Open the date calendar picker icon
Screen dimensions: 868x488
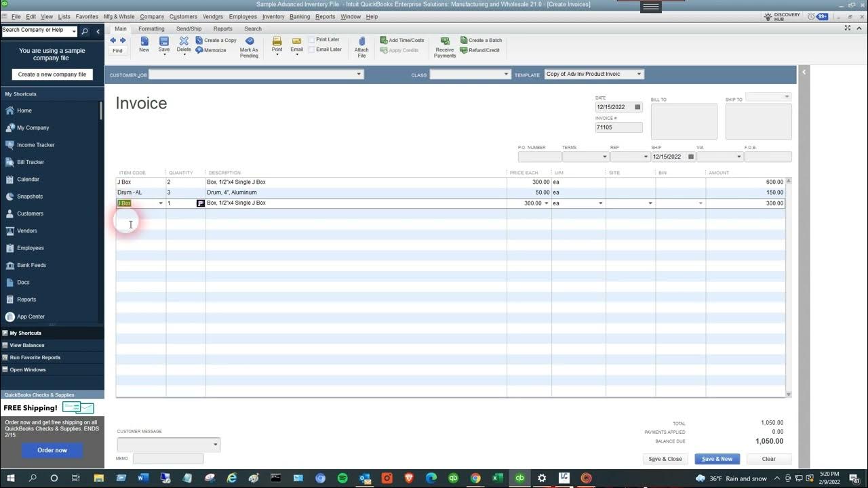point(637,107)
